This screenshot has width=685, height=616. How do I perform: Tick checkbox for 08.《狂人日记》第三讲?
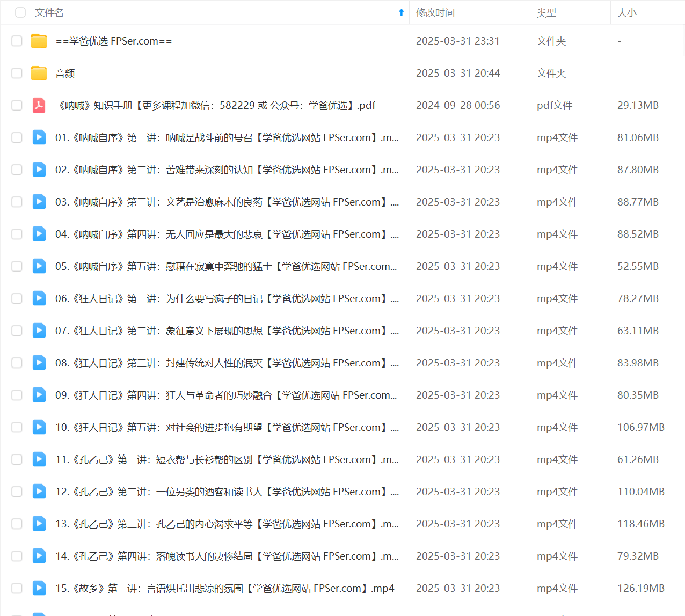[17, 363]
